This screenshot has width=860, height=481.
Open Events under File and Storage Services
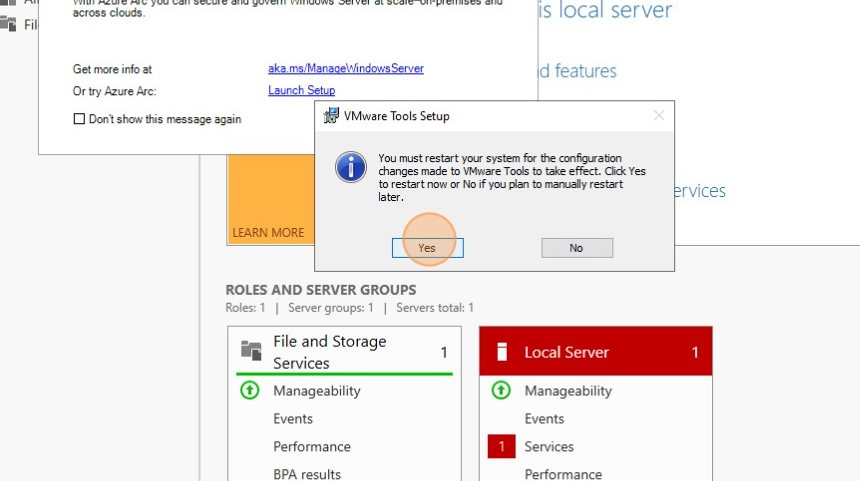click(x=293, y=419)
